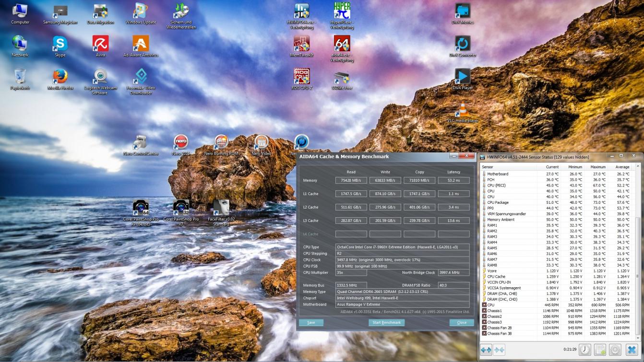The image size is (644, 362).
Task: Launch ROG CPU-Z shortcut
Action: point(301,79)
